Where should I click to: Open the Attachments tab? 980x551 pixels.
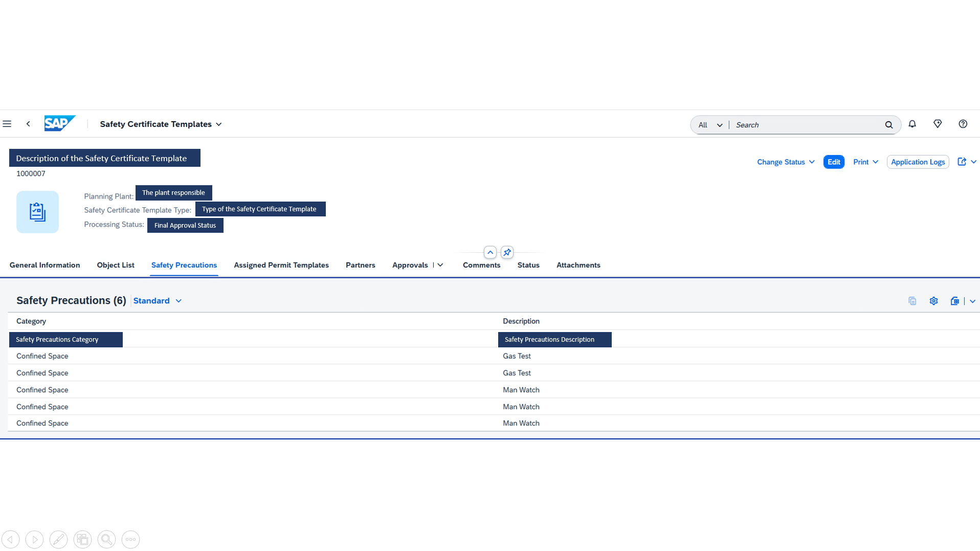pyautogui.click(x=578, y=265)
